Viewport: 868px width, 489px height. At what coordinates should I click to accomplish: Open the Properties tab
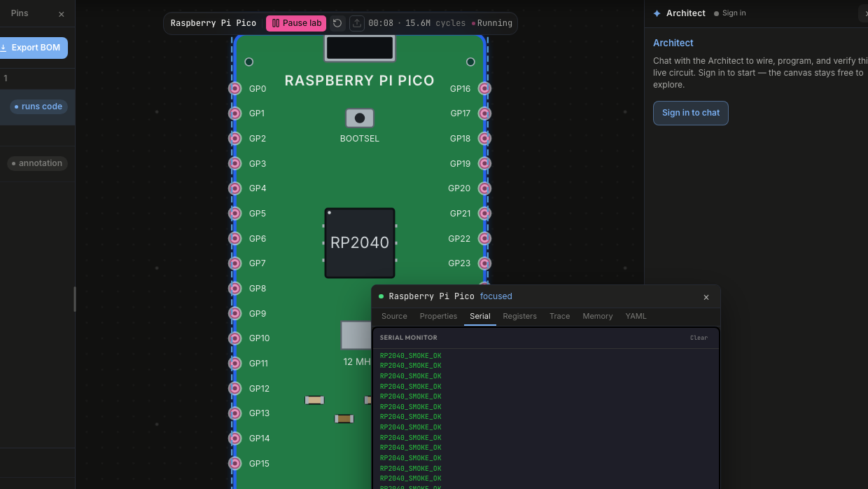(x=438, y=316)
